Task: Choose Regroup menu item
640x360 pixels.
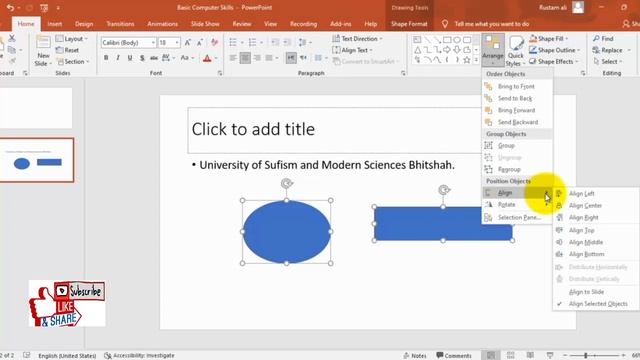Action: click(x=517, y=169)
